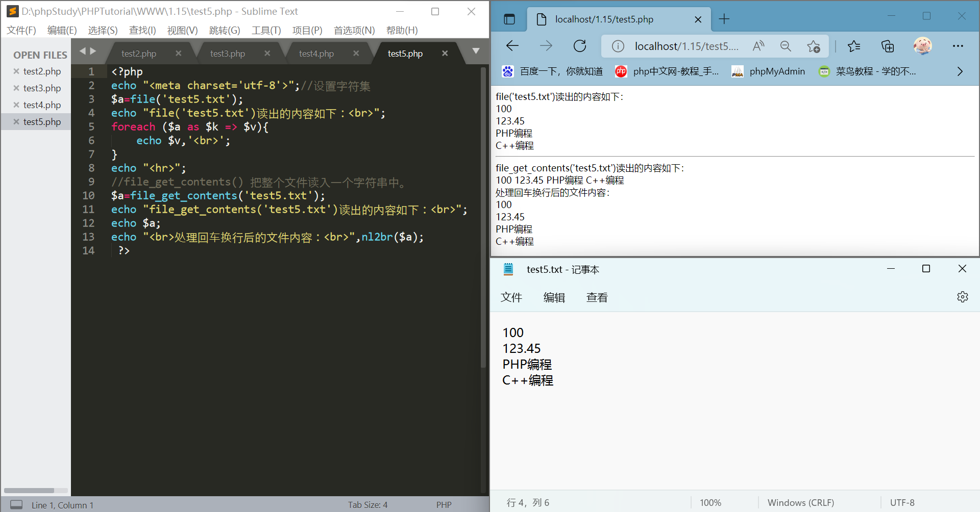Close test5.php in Open Files sidebar
Viewport: 980px width, 512px height.
pos(16,122)
